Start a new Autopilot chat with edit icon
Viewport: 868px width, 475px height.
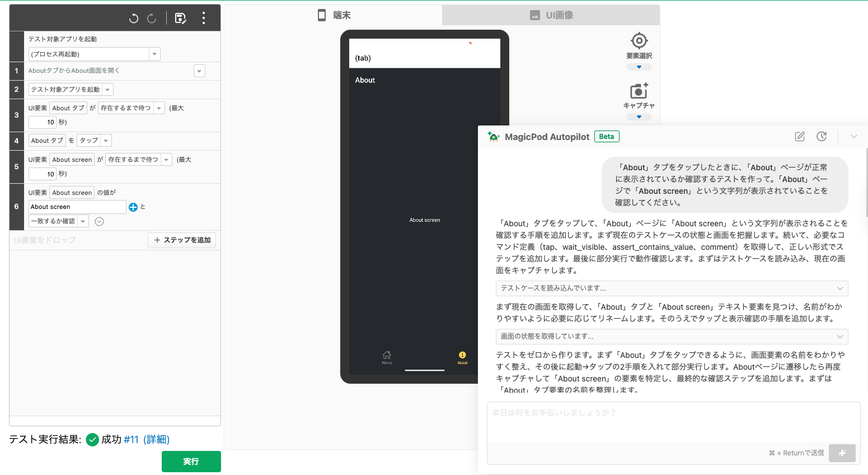coord(800,137)
